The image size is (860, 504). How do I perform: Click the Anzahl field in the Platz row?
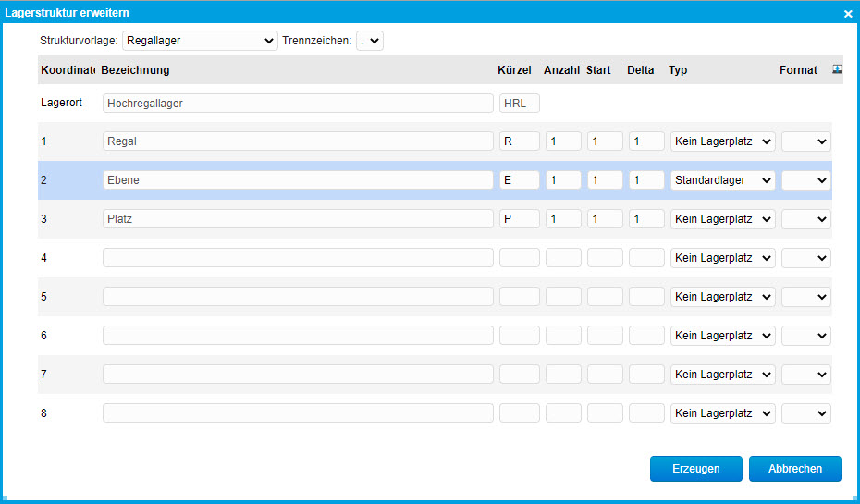click(x=563, y=219)
